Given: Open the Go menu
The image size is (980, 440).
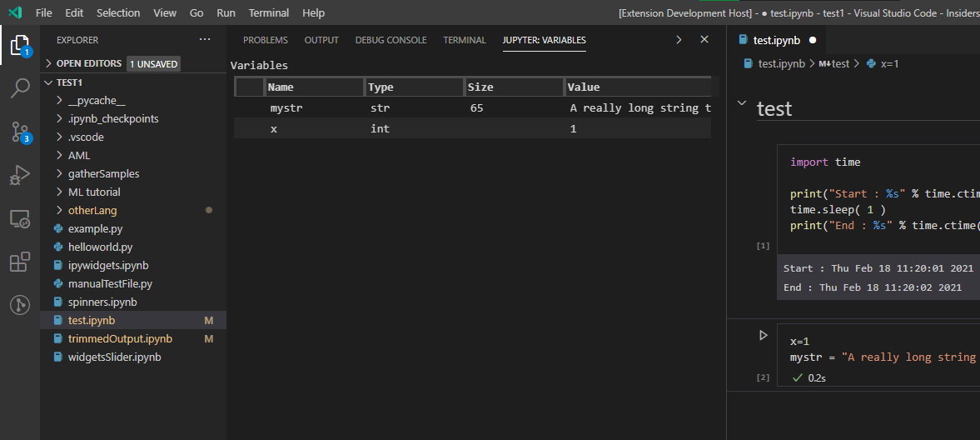Looking at the screenshot, I should pyautogui.click(x=196, y=12).
